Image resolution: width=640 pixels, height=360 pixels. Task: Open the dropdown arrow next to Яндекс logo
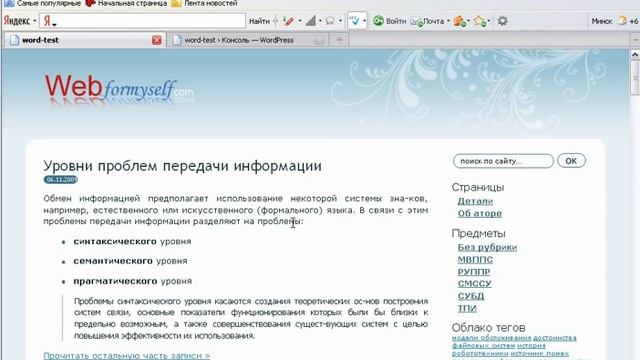click(x=35, y=21)
